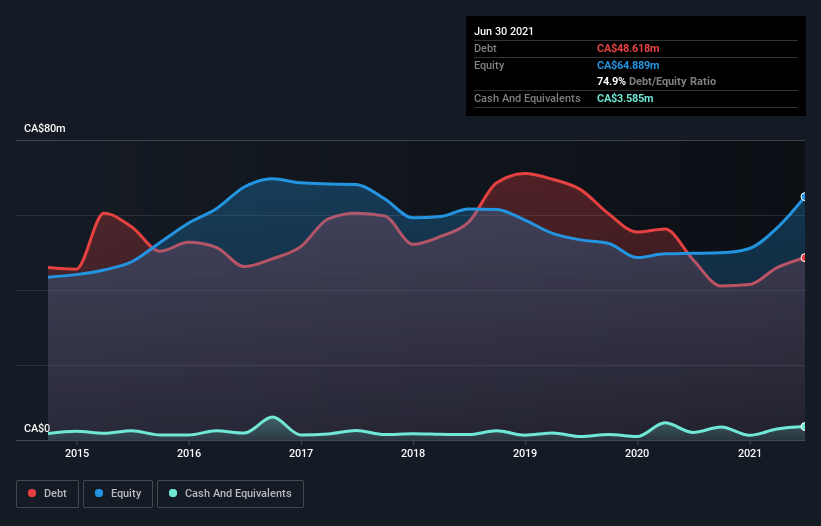Click the Cash And Equivalents tooltip label
The height and width of the screenshot is (526, 821).
coord(527,98)
